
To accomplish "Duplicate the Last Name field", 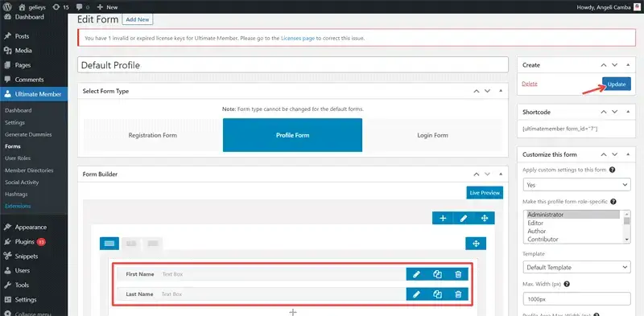I will click(x=437, y=293).
